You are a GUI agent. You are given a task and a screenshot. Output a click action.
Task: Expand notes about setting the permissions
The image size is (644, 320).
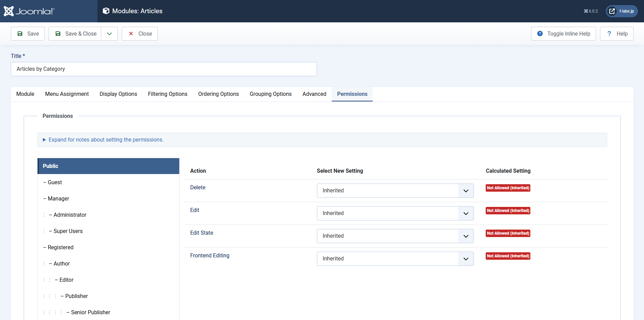click(105, 140)
